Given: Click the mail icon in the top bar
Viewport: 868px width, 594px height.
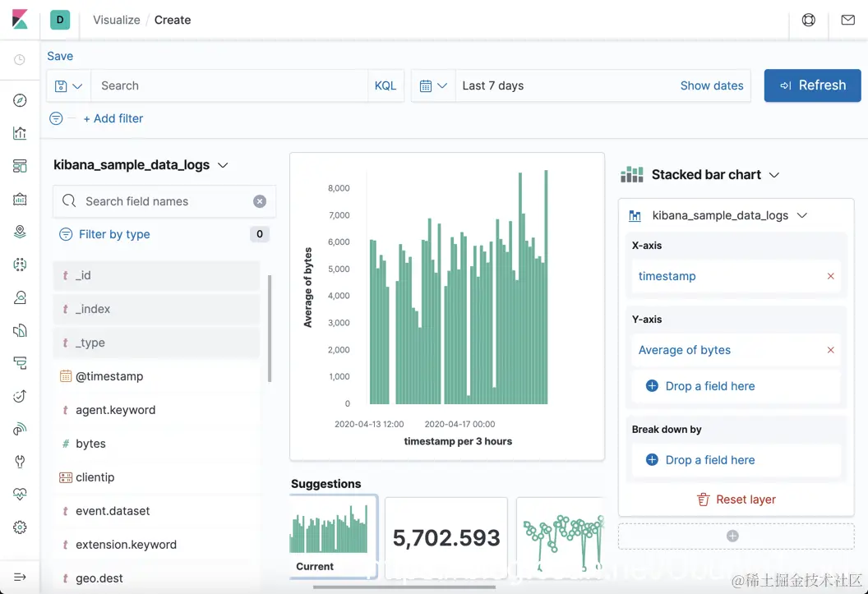Looking at the screenshot, I should pos(847,20).
